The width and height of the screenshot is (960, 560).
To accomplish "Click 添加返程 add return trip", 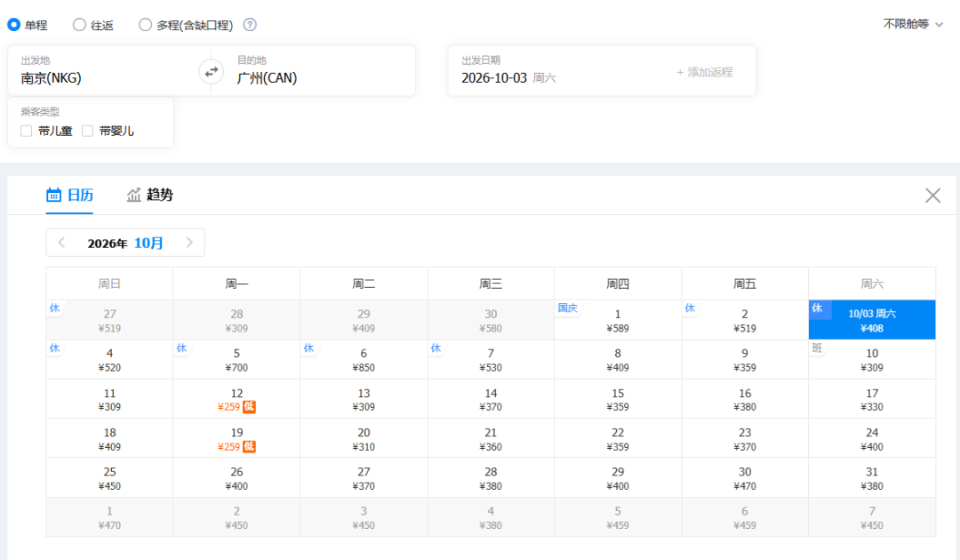I will (x=704, y=72).
